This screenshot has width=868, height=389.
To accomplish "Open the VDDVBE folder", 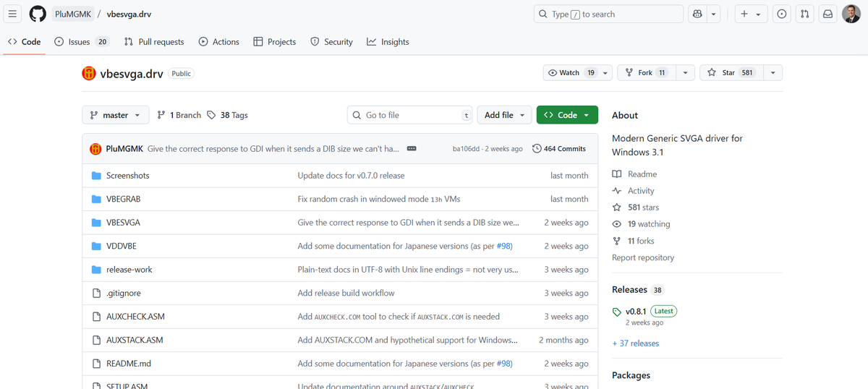I will click(x=122, y=246).
